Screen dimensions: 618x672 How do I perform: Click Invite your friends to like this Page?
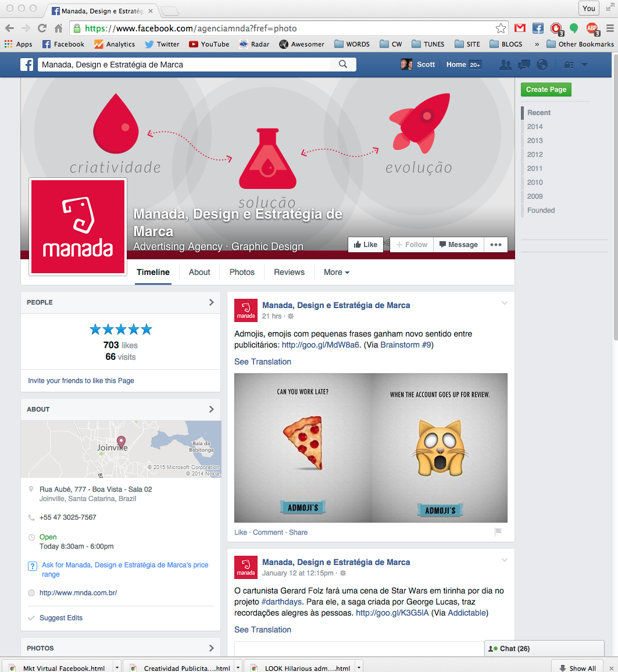pyautogui.click(x=81, y=381)
